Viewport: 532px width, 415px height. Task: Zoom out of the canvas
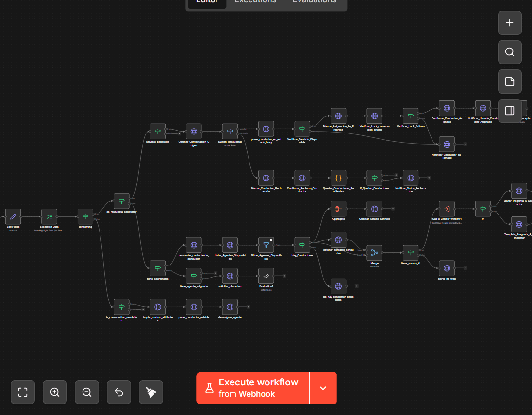[x=86, y=392]
